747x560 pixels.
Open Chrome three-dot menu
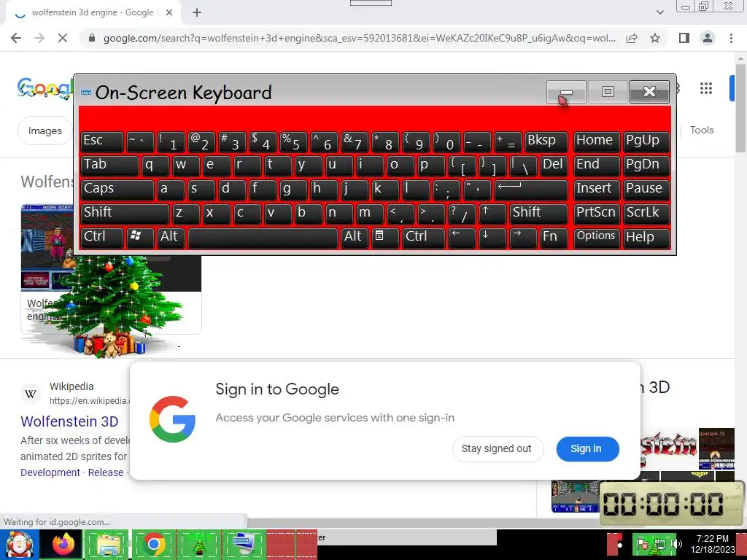point(731,38)
